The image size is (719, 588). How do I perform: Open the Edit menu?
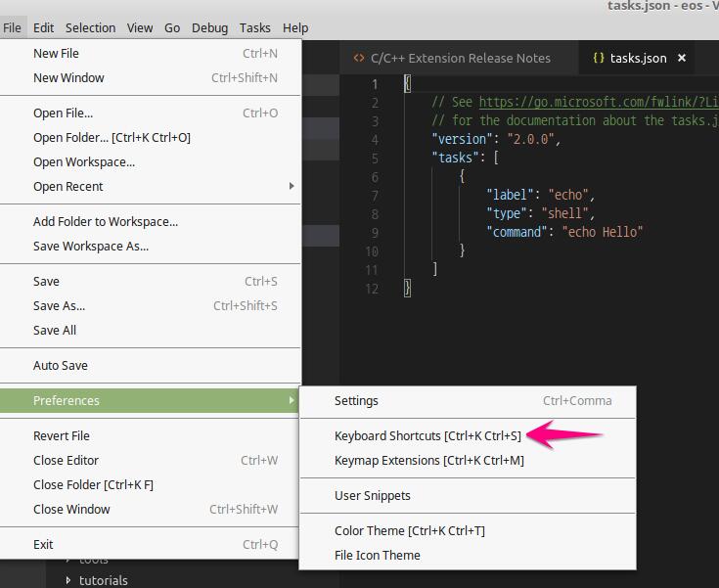pos(44,28)
